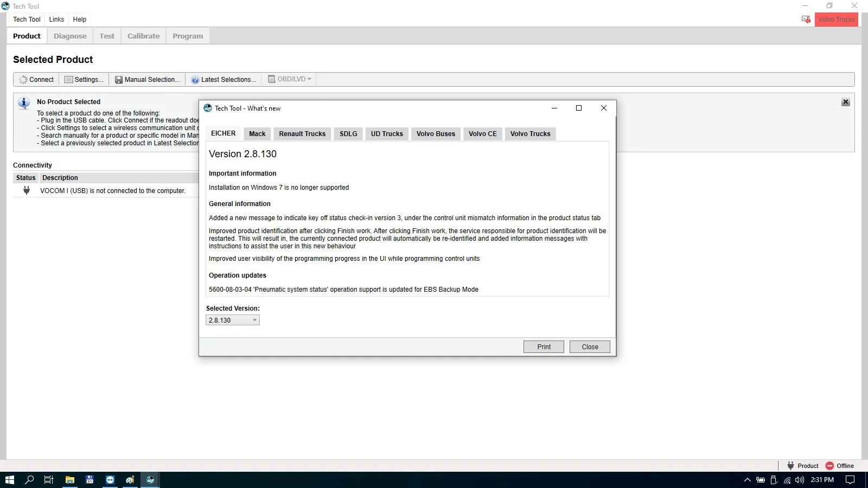Image resolution: width=868 pixels, height=488 pixels.
Task: Select the EICHER tab in What's new
Action: pyautogui.click(x=224, y=133)
